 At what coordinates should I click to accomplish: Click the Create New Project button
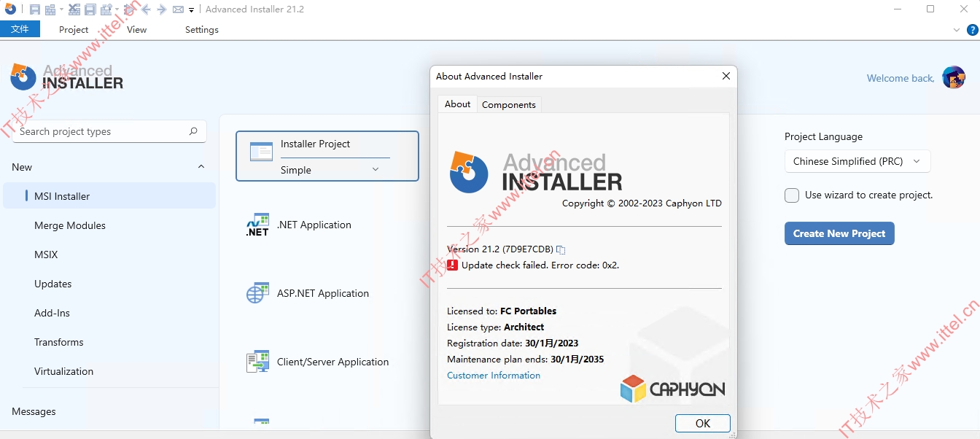839,233
